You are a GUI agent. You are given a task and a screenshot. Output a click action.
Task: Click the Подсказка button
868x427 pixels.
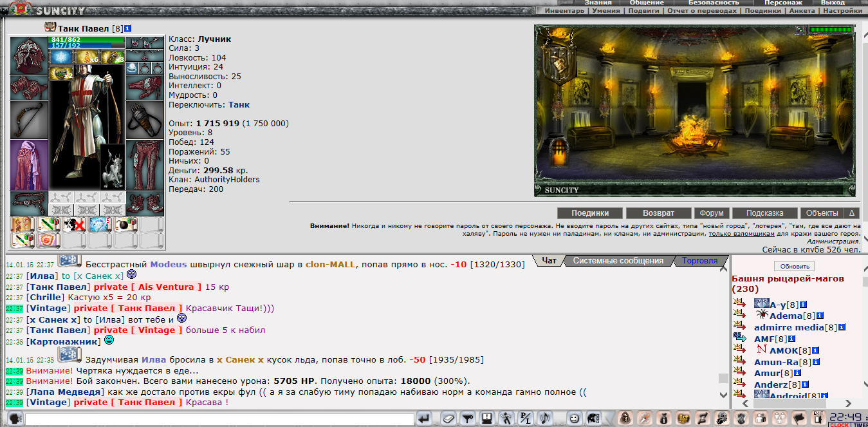click(x=764, y=213)
